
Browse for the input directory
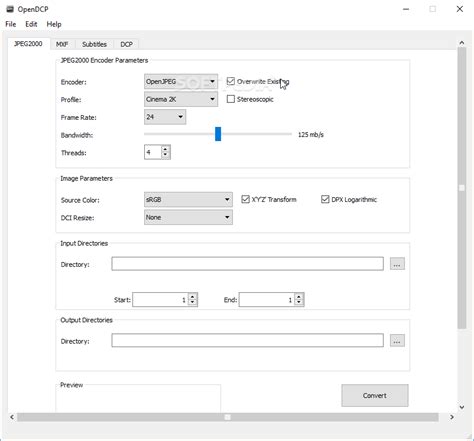(x=397, y=264)
